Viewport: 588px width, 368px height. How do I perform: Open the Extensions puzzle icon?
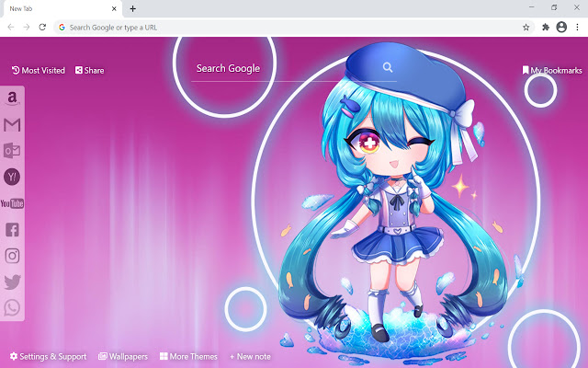[546, 27]
